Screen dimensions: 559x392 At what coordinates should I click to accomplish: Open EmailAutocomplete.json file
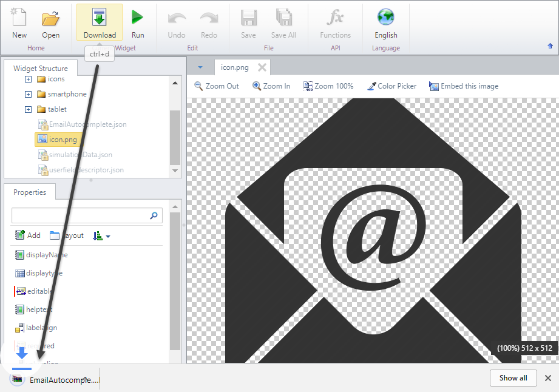pyautogui.click(x=83, y=124)
